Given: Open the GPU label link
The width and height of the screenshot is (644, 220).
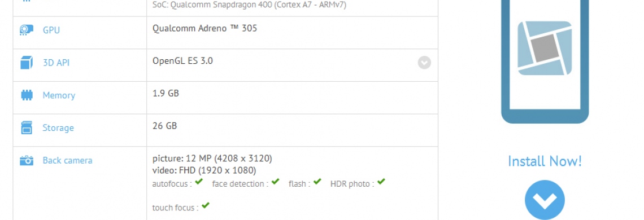Looking at the screenshot, I should [x=51, y=30].
